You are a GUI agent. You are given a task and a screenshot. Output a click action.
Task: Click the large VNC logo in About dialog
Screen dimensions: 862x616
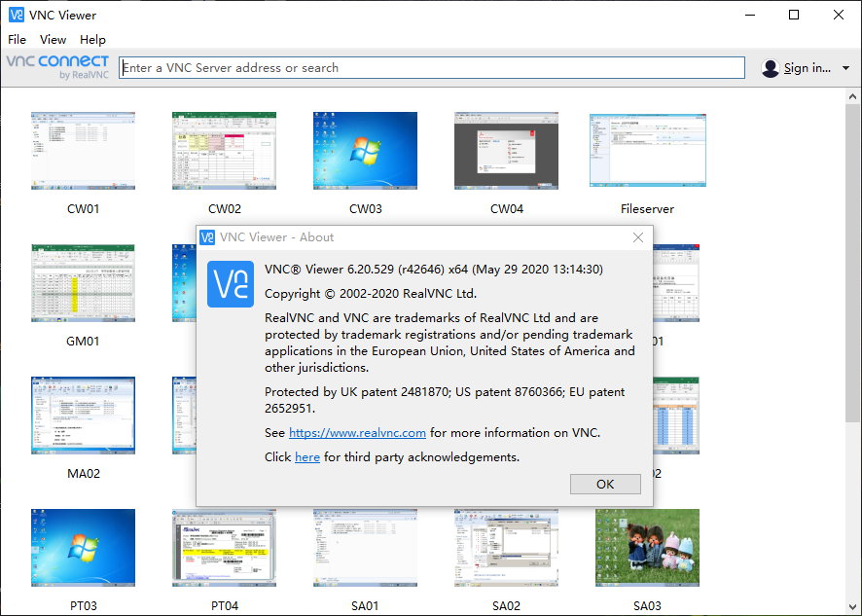click(x=231, y=284)
